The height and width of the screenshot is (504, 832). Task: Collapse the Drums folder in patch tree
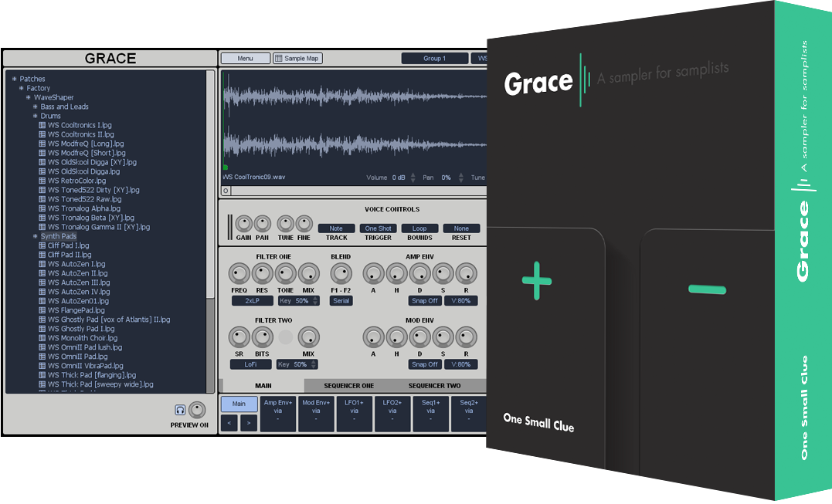36,116
